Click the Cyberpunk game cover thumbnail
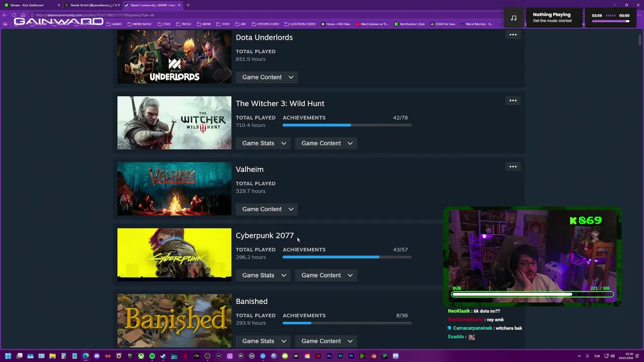The height and width of the screenshot is (362, 644). click(x=174, y=254)
